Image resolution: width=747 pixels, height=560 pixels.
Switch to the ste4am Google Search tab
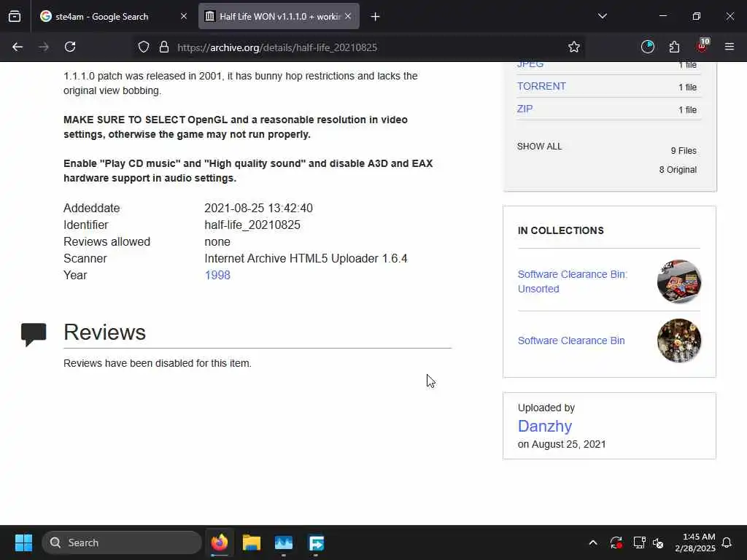113,17
